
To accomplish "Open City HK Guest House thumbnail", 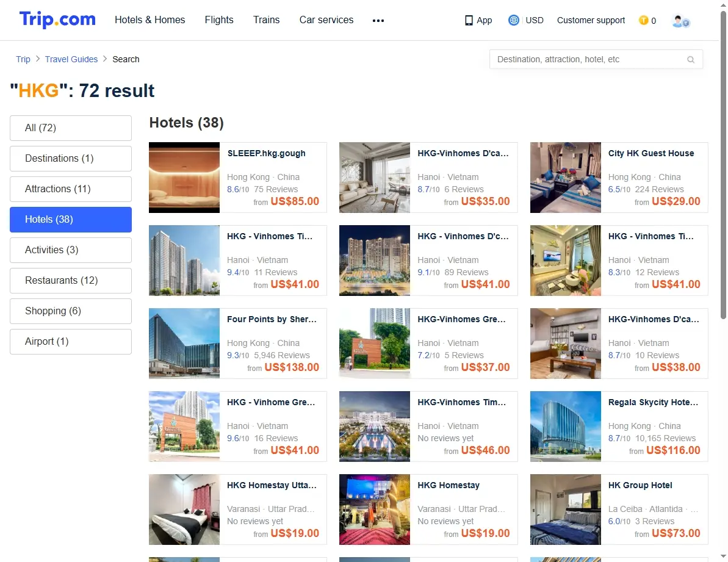I will click(x=566, y=178).
